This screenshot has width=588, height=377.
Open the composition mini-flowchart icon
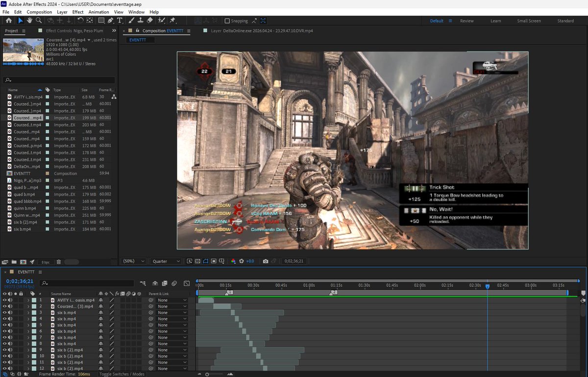coord(143,283)
